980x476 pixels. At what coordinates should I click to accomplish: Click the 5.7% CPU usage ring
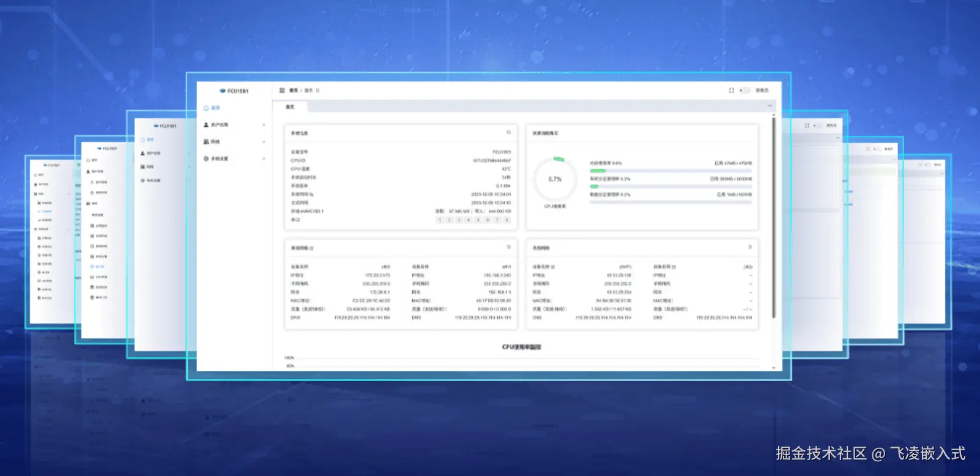(x=555, y=179)
